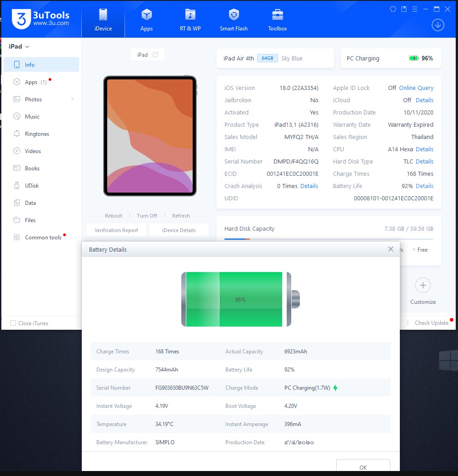Click the Battery Manufacturer value SIMPLO
This screenshot has width=458, height=476.
tap(164, 442)
